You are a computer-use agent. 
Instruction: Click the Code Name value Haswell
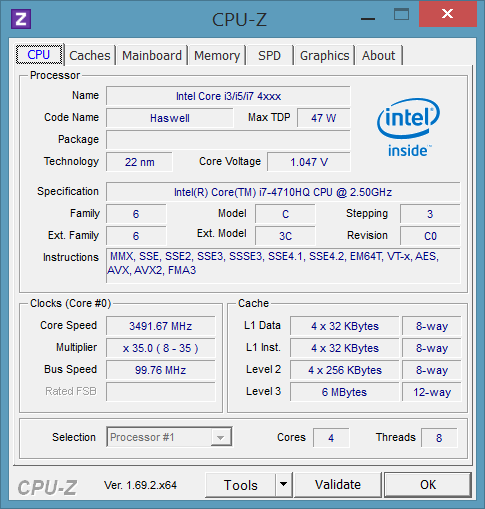point(170,118)
